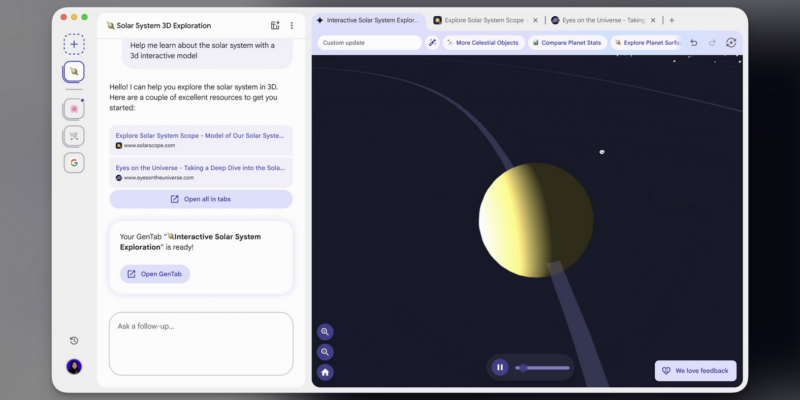This screenshot has width=800, height=400.
Task: Open the three-dot menu in chat header
Action: pyautogui.click(x=292, y=25)
